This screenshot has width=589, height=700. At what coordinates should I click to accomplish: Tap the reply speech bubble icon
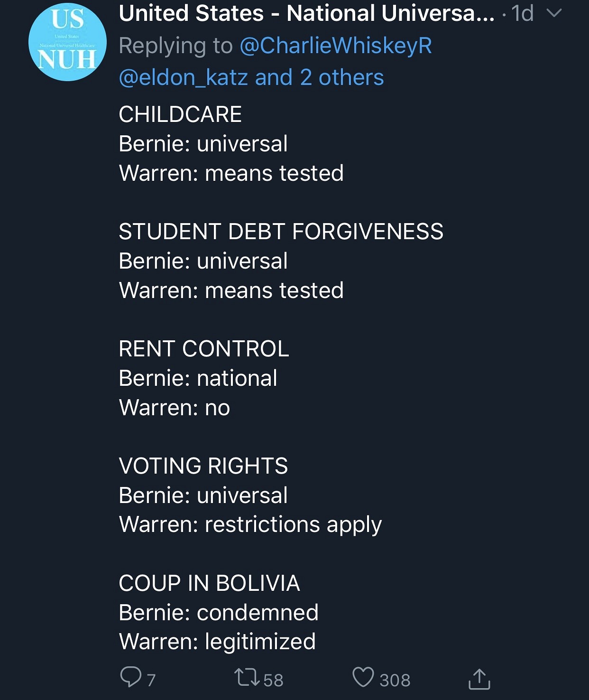pyautogui.click(x=131, y=677)
